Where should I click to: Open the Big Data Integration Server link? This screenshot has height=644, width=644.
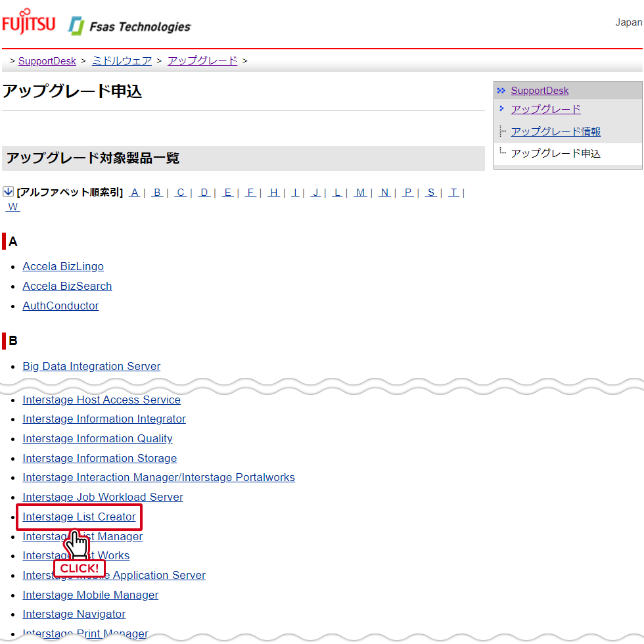(x=91, y=367)
